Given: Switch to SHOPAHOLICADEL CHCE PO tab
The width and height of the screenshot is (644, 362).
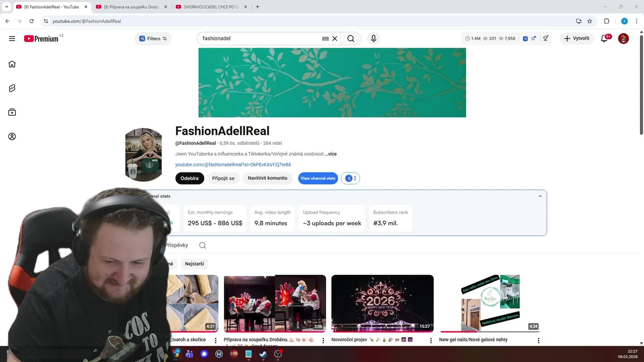Looking at the screenshot, I should [212, 7].
